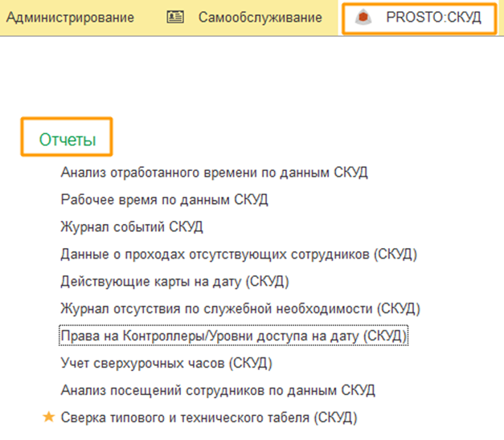Open Учет сверхурочных часов report
Viewport: 504px width, 440px height.
[166, 363]
